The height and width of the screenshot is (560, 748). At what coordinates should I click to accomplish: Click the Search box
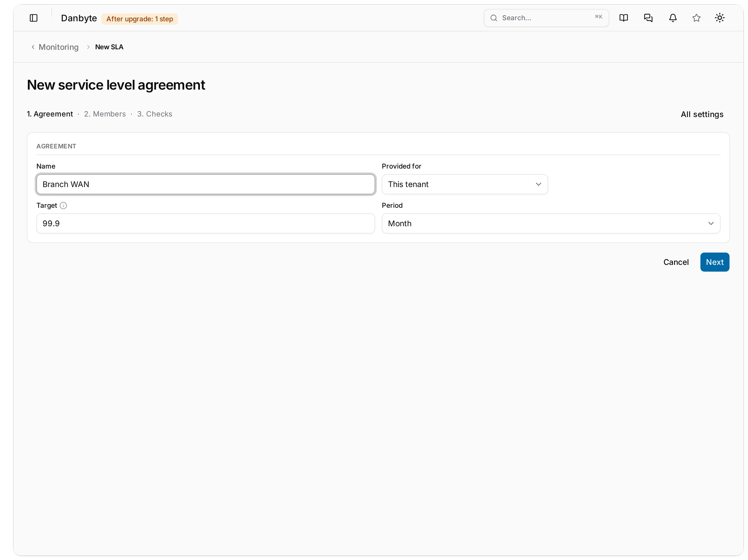tap(546, 18)
